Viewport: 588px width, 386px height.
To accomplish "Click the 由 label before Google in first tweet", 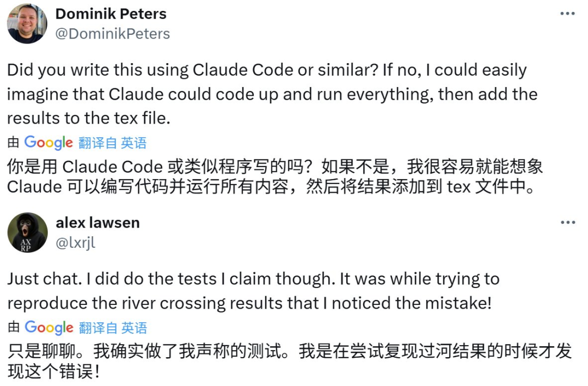I will (14, 143).
